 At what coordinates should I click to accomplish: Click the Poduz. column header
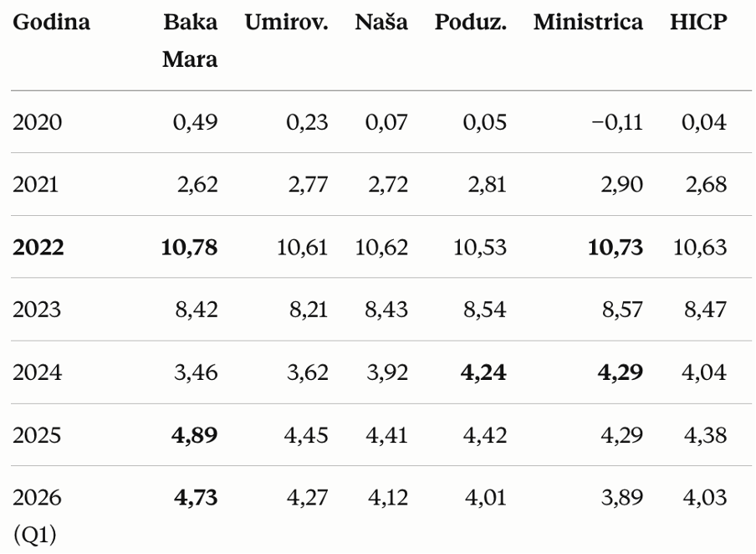470,23
